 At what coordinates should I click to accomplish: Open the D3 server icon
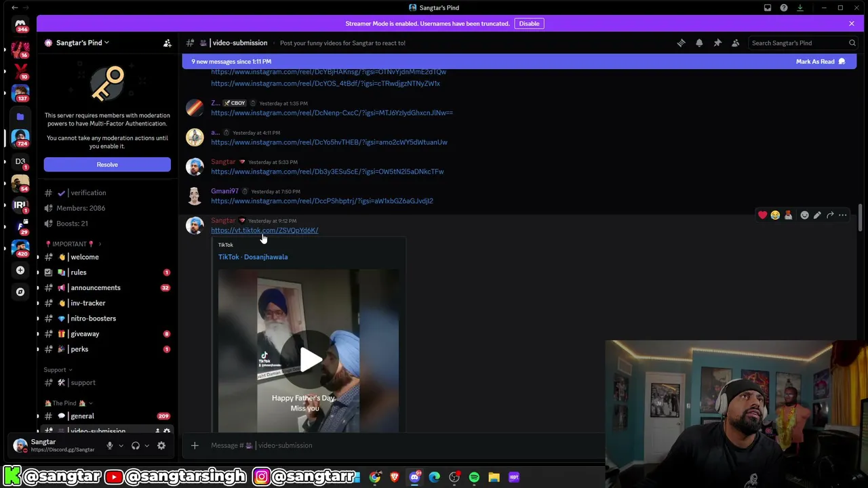click(20, 161)
